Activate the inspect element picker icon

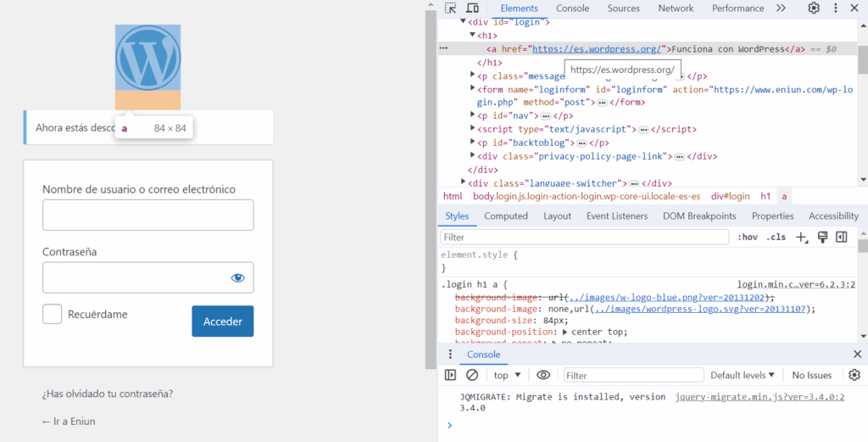(451, 8)
